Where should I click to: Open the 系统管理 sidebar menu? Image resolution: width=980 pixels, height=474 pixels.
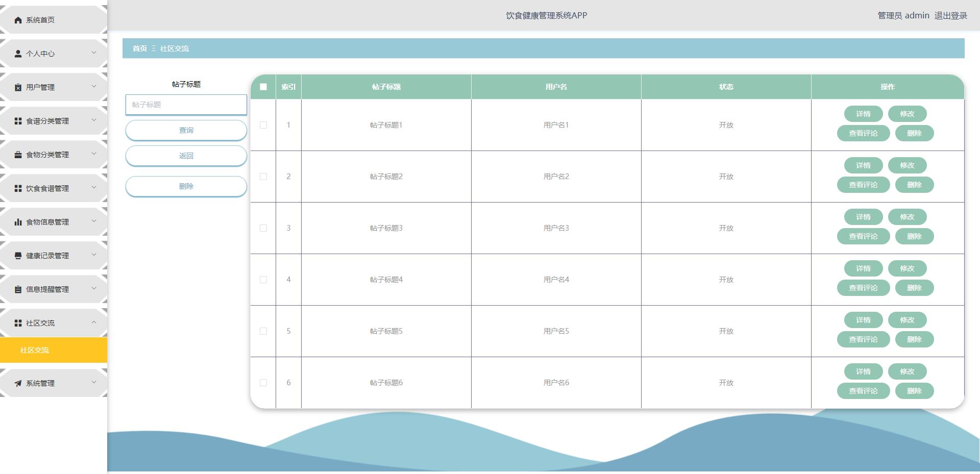tap(54, 383)
